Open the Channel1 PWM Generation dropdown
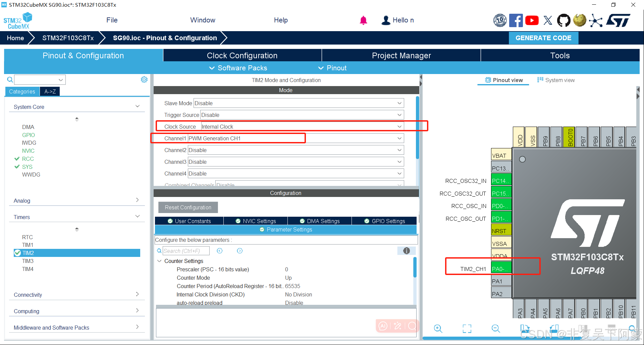Image resolution: width=644 pixels, height=345 pixels. pos(296,138)
